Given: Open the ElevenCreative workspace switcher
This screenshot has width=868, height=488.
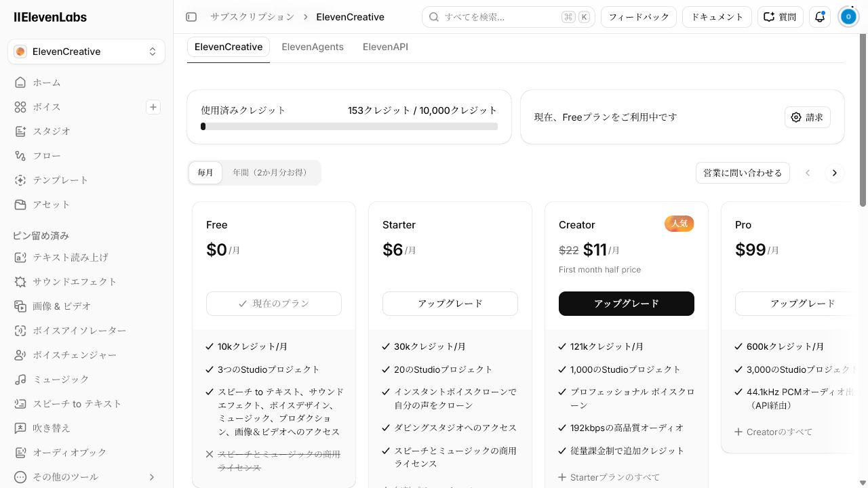Looking at the screenshot, I should 86,52.
